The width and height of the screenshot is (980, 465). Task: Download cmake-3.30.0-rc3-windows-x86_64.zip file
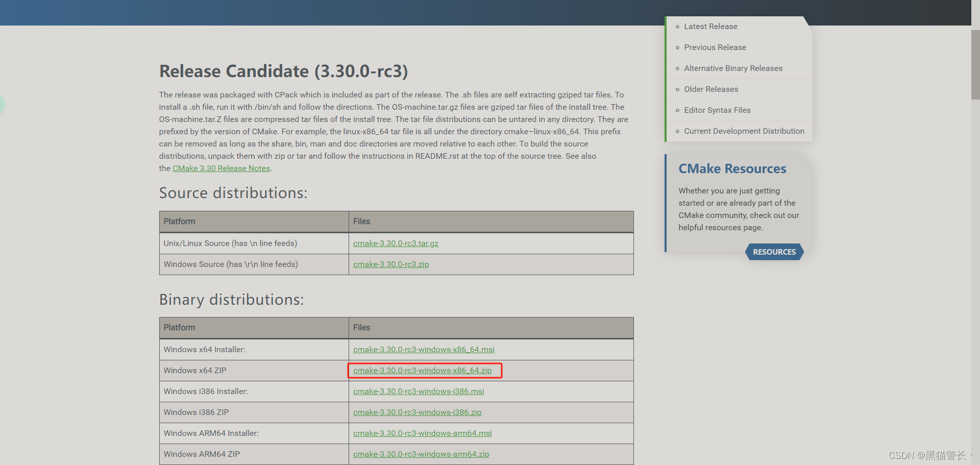(422, 371)
